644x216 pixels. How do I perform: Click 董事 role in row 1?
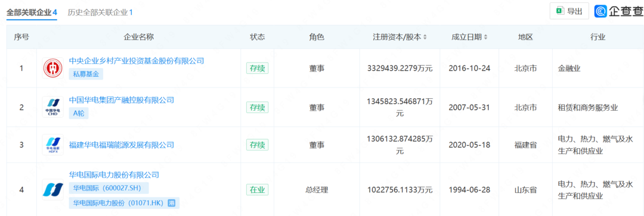click(317, 68)
